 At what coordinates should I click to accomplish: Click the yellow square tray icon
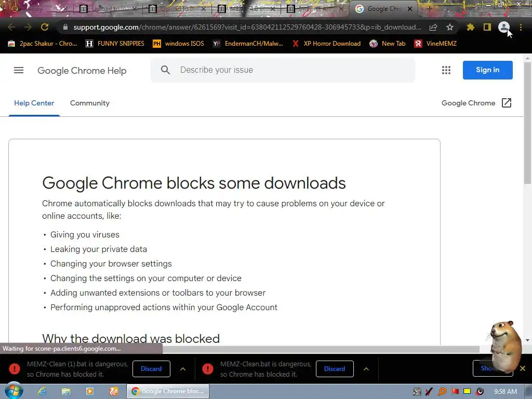click(x=467, y=392)
